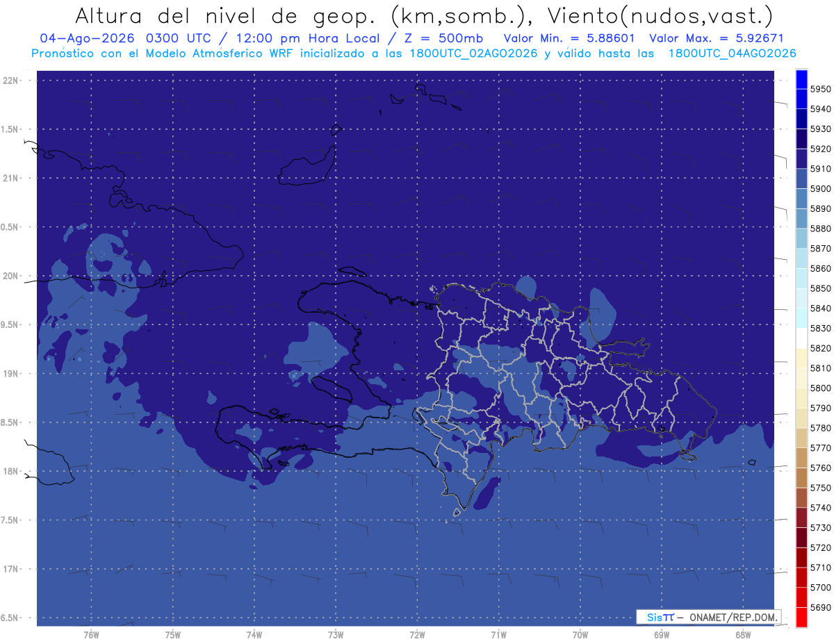The width and height of the screenshot is (834, 644).
Task: Click the "5880" color bar label
Action: point(820,229)
